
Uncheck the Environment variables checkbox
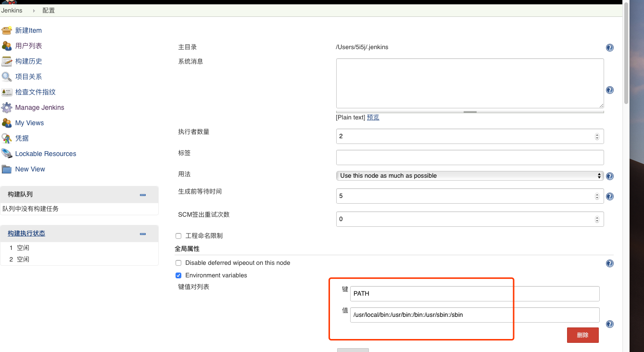[178, 275]
